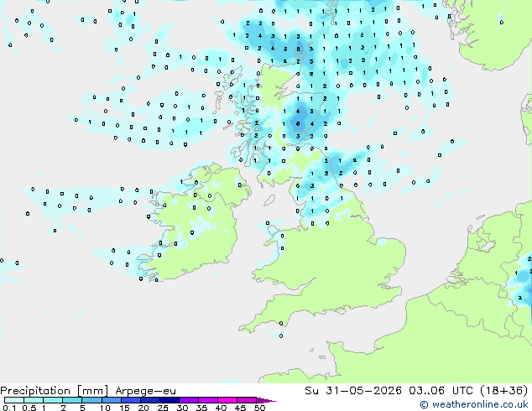Image resolution: width=532 pixels, height=411 pixels.
Task: Select legend swatch between 0.5 and 1
Action: point(34,400)
